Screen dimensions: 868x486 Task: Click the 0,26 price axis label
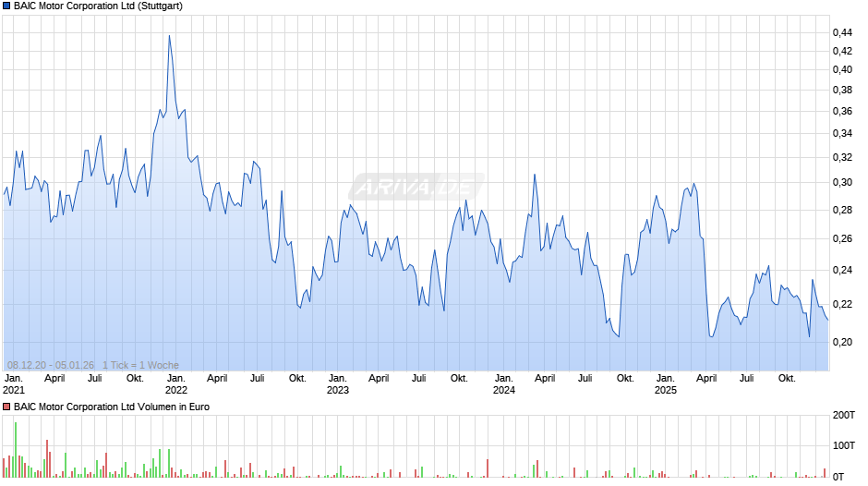click(x=842, y=239)
